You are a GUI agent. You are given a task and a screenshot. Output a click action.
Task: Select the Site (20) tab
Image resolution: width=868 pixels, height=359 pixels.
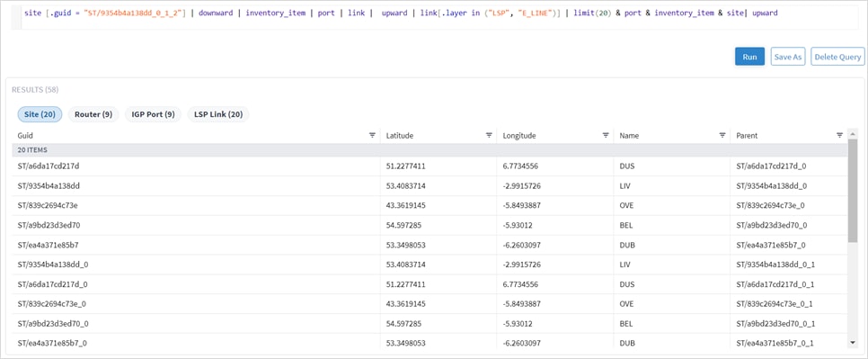[40, 114]
